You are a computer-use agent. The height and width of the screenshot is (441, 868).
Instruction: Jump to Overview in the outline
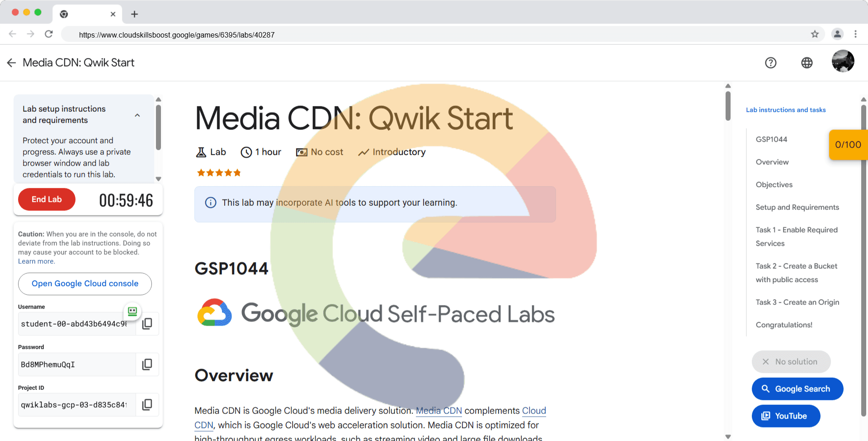tap(772, 162)
